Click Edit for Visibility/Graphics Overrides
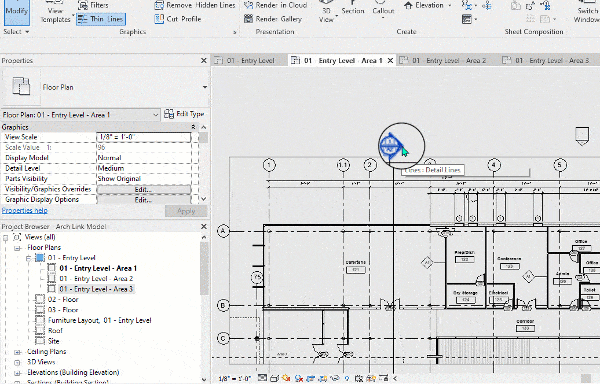This screenshot has width=600, height=384. click(x=143, y=189)
